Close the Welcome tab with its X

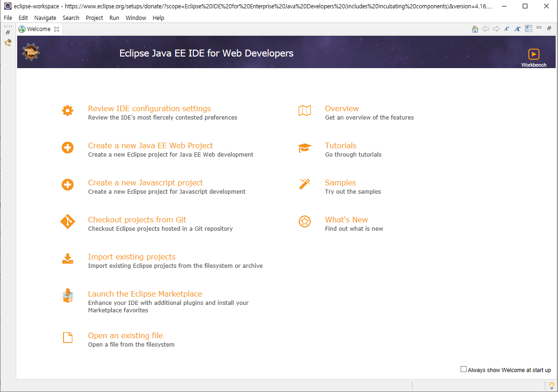[x=57, y=29]
